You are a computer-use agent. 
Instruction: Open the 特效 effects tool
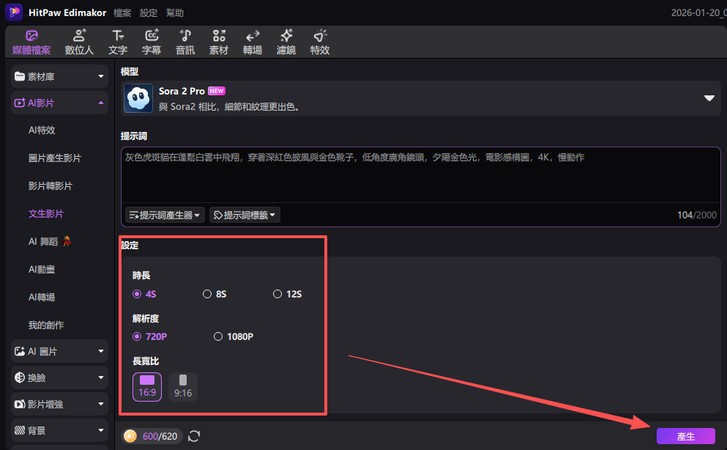pyautogui.click(x=320, y=42)
